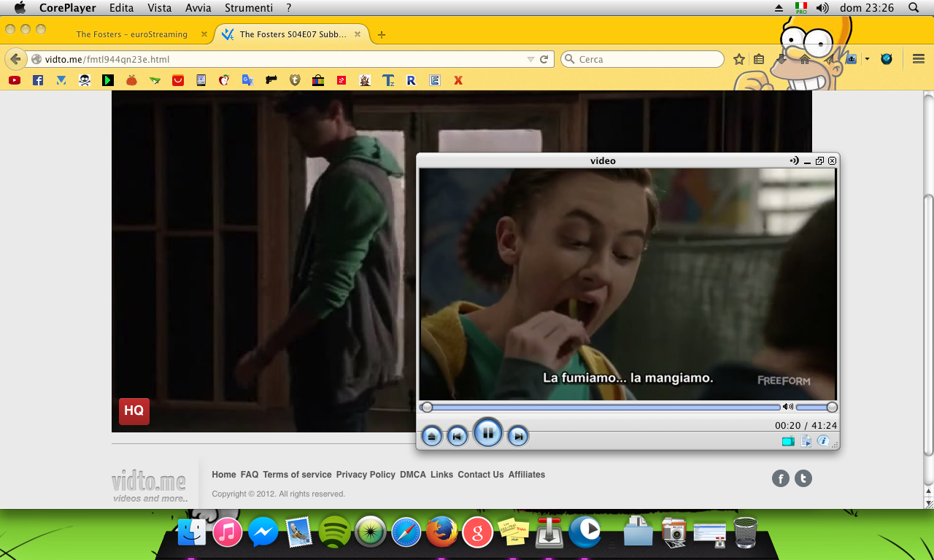Click the CorePlayer seek bar handle
This screenshot has height=560, width=934.
click(428, 408)
